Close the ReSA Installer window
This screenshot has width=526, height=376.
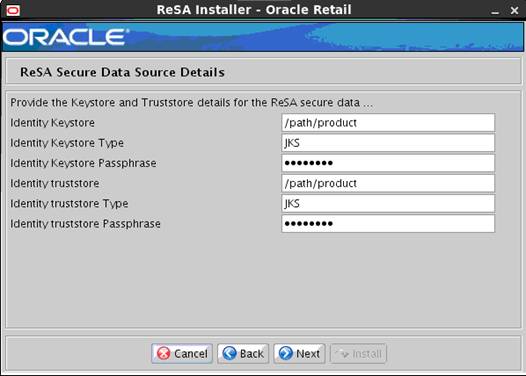pyautogui.click(x=514, y=10)
